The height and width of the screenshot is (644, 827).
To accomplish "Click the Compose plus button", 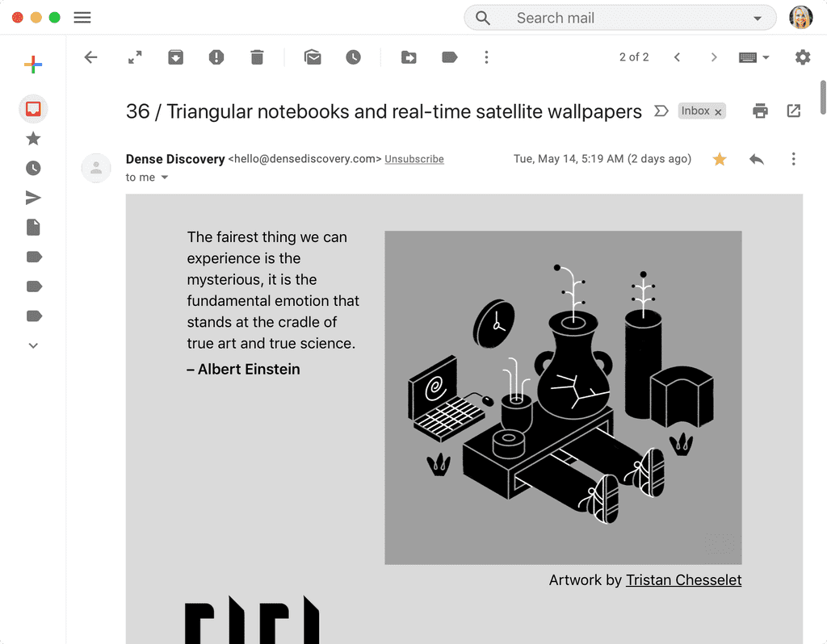I will [33, 65].
